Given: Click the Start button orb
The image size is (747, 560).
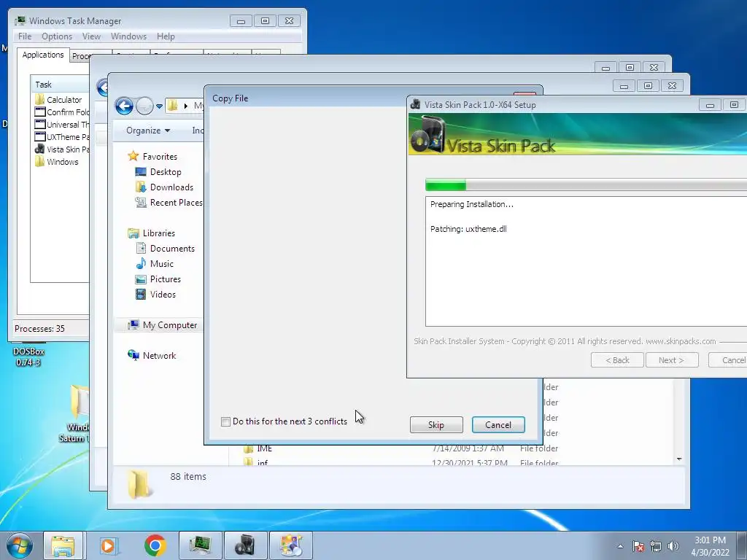Looking at the screenshot, I should coord(20,545).
